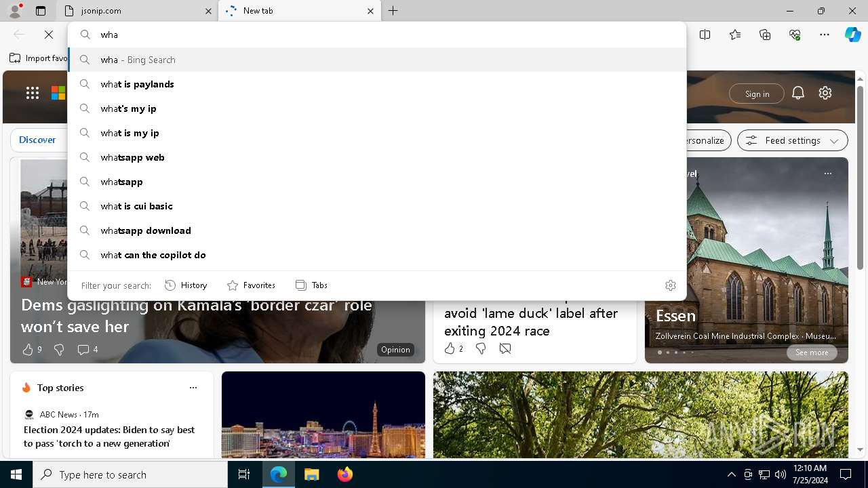868x488 pixels.
Task: Expand the Feed settings dropdown
Action: click(793, 140)
